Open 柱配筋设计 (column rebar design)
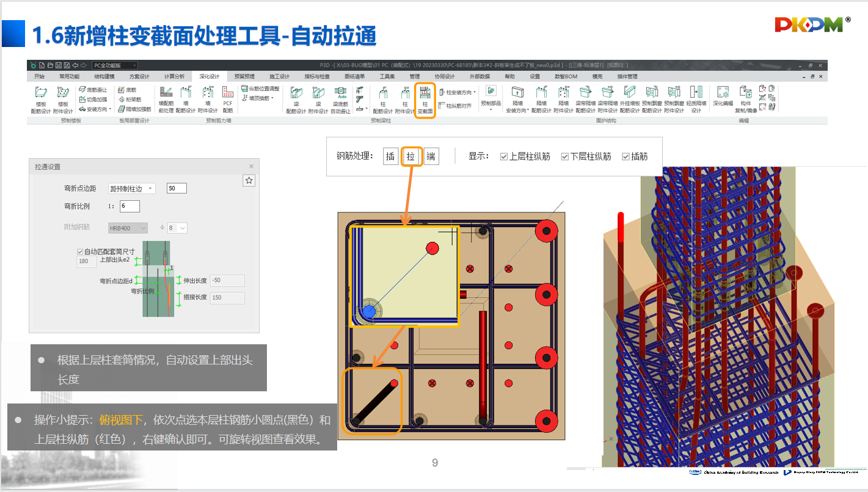The image size is (868, 492). tap(383, 99)
